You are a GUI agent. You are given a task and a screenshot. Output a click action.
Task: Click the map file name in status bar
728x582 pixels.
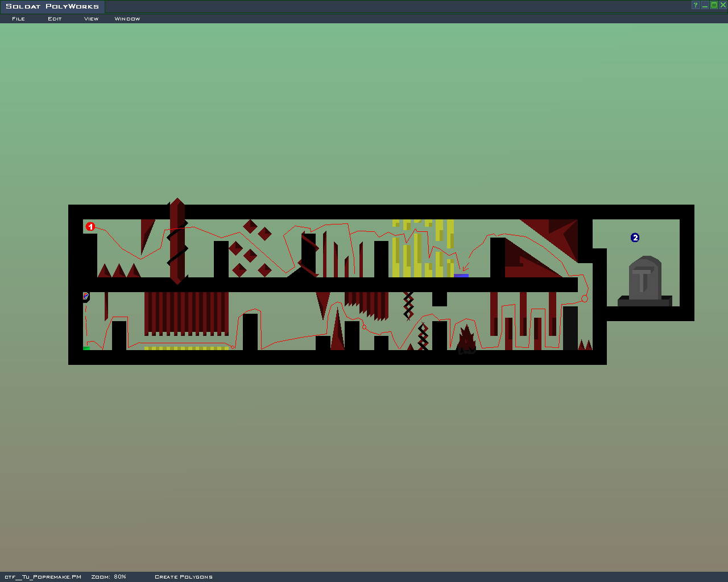(43, 577)
